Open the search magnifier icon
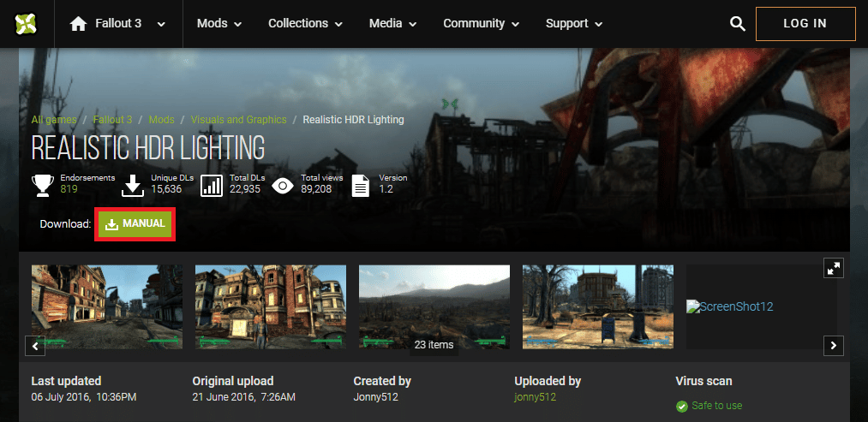The image size is (868, 422). [738, 24]
